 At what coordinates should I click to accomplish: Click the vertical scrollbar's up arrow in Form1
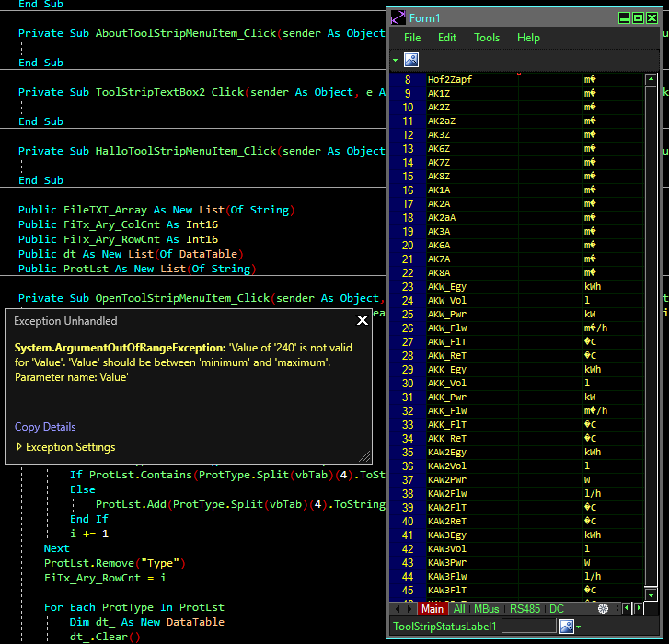(651, 79)
